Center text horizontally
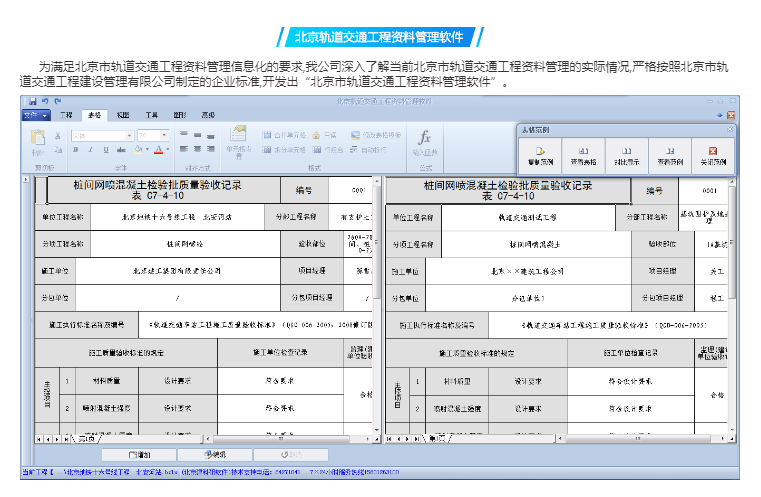Screen dimensions: 761x497 tap(198, 149)
